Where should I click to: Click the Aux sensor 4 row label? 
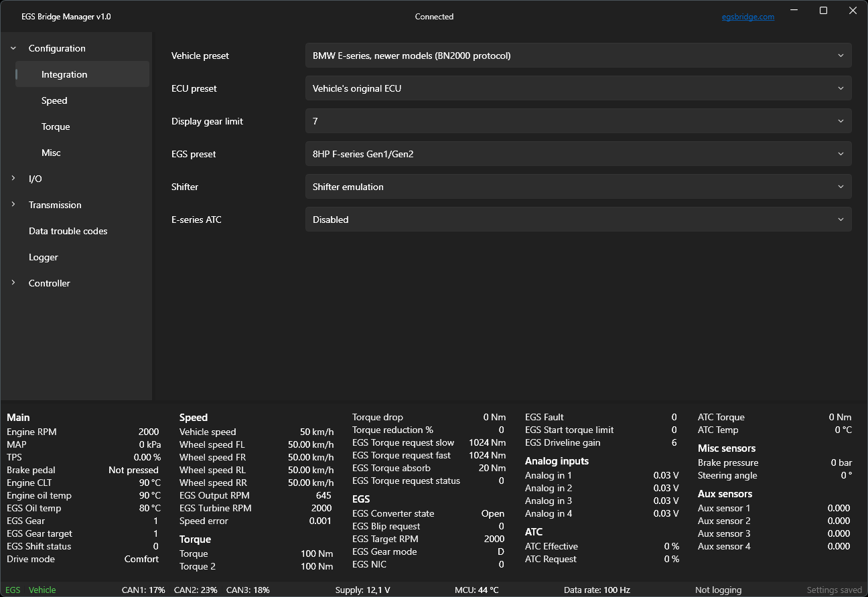724,546
